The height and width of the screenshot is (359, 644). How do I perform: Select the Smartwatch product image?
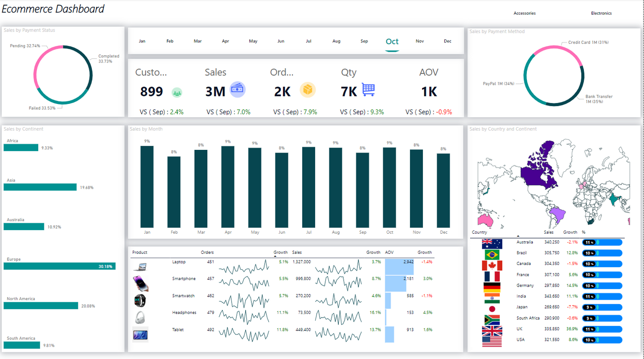coord(140,300)
